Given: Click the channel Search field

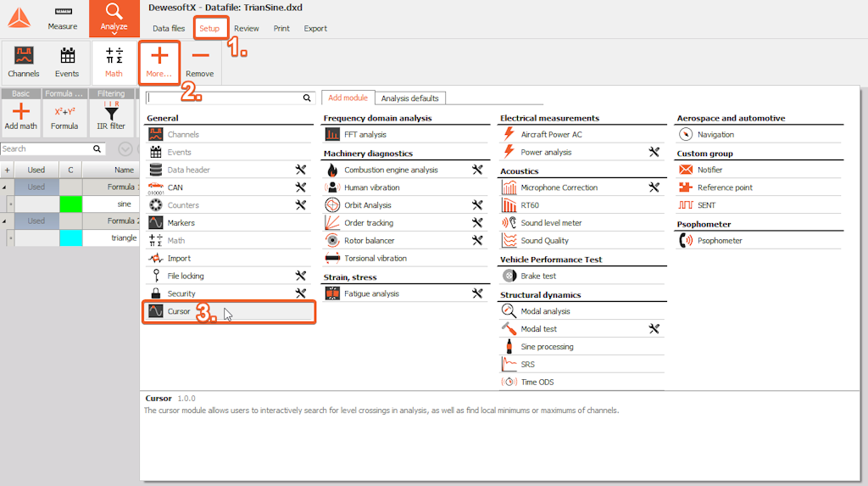Looking at the screenshot, I should (x=53, y=149).
